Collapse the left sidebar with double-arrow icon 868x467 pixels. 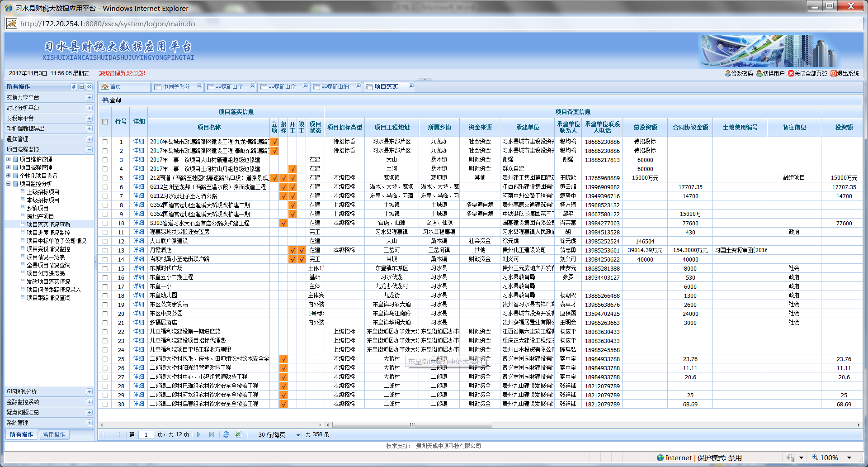tap(89, 86)
